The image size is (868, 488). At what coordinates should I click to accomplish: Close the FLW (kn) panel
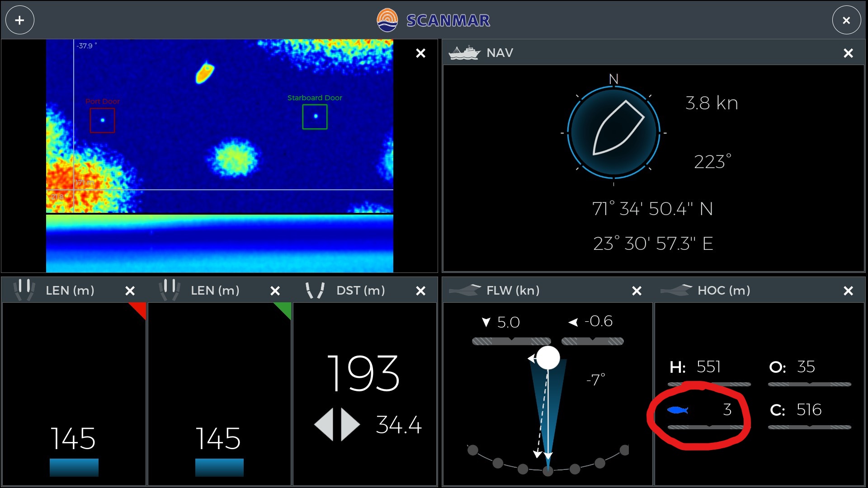(637, 291)
